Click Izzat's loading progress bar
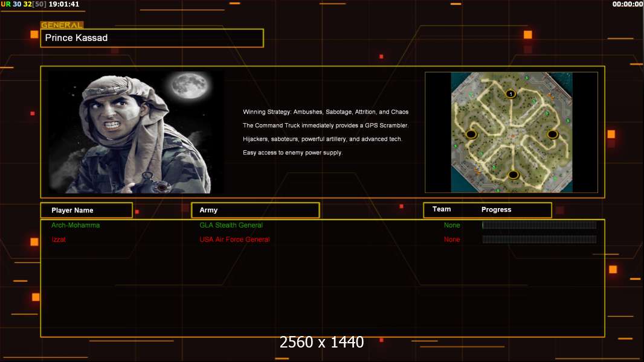 539,240
